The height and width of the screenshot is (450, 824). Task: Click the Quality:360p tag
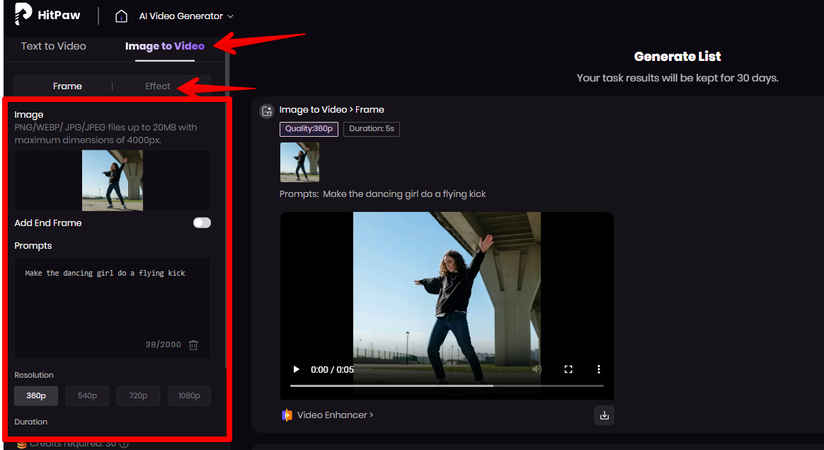point(309,129)
